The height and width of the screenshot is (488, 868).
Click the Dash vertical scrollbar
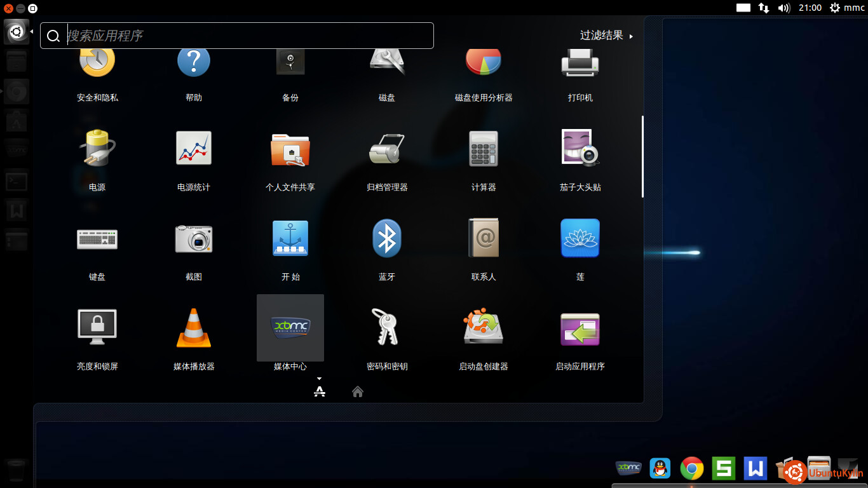642,156
